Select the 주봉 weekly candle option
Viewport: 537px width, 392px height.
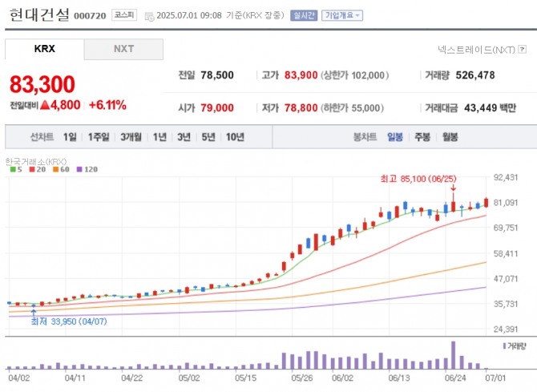422,137
